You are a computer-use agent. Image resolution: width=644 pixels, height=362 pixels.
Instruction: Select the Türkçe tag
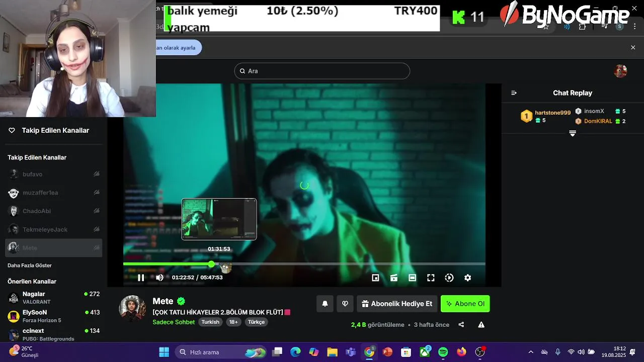click(x=256, y=322)
